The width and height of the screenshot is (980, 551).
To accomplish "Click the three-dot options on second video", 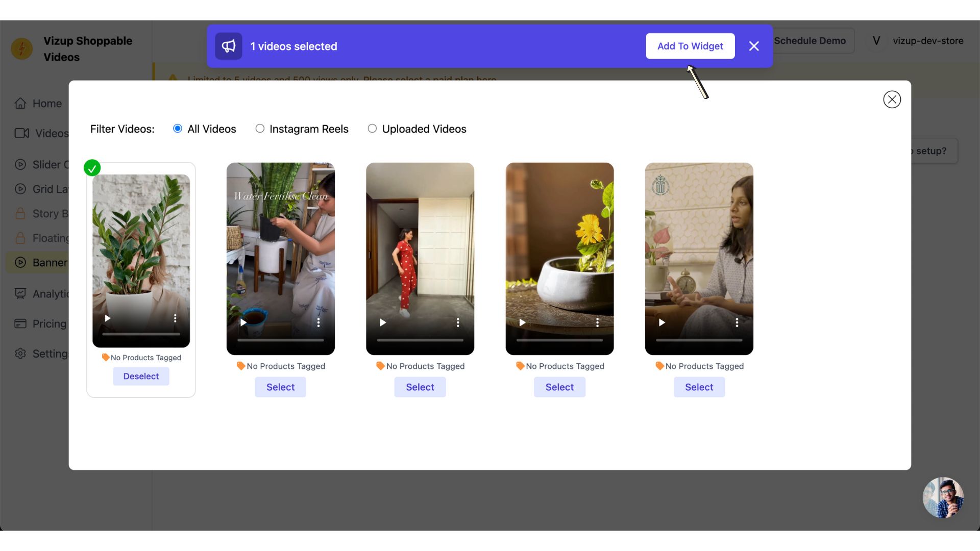I will (318, 322).
